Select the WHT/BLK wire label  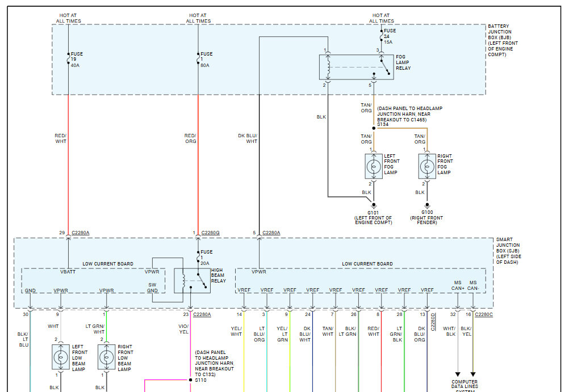449,331
